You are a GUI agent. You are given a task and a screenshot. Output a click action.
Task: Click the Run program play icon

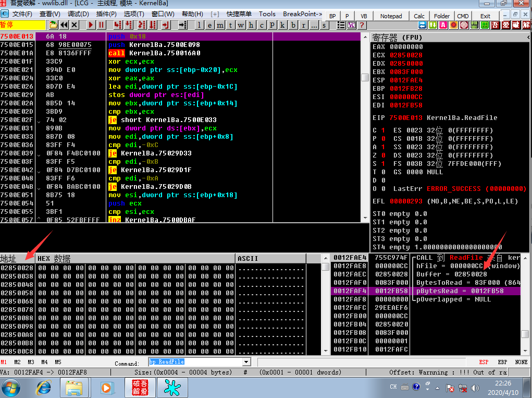click(x=91, y=25)
